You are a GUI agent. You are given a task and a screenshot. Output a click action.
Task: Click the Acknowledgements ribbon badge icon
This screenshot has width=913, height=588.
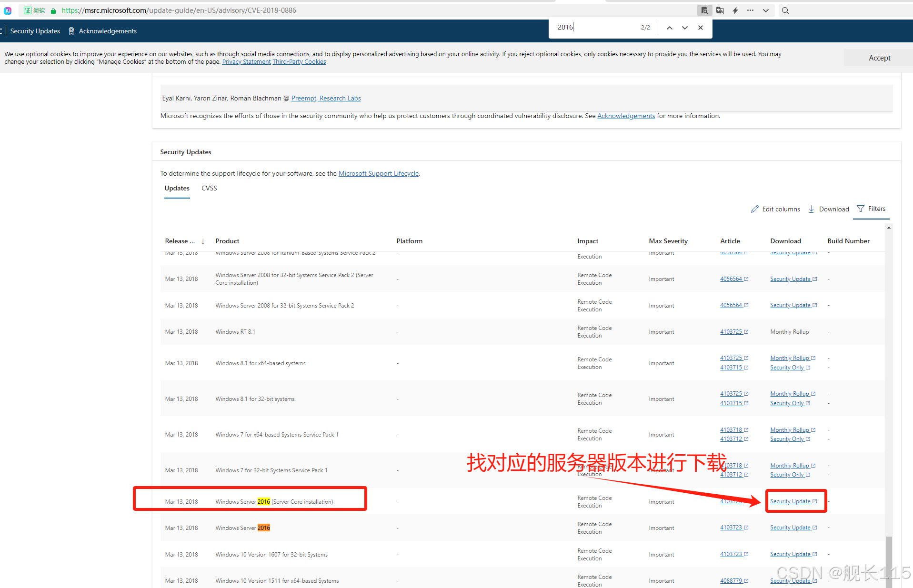pos(71,31)
